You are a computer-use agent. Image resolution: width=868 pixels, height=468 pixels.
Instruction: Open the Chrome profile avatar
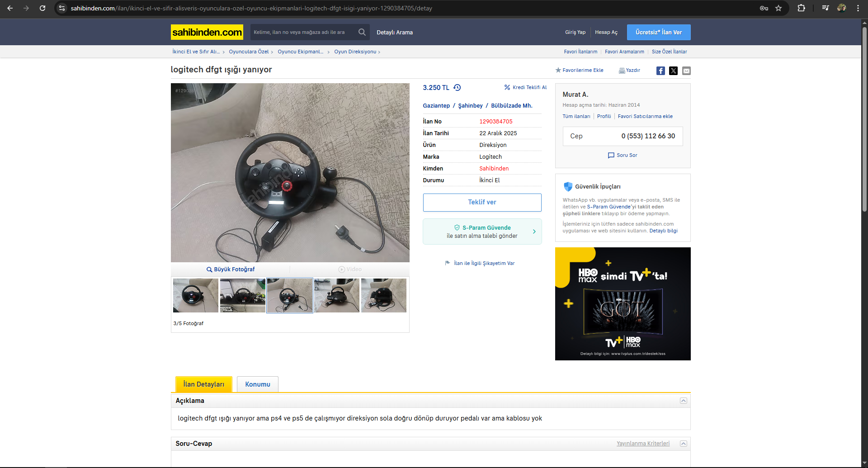(x=841, y=8)
